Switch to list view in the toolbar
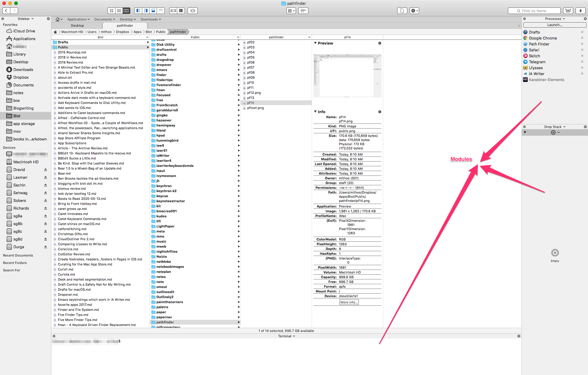588x375 pixels. tap(119, 11)
